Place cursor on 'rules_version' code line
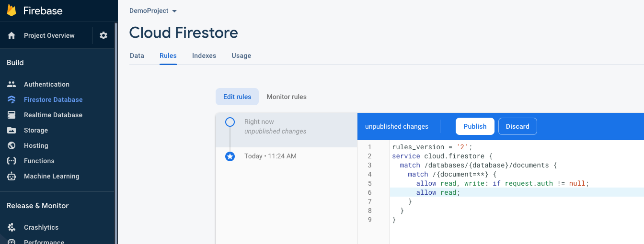The height and width of the screenshot is (244, 644). (x=432, y=147)
